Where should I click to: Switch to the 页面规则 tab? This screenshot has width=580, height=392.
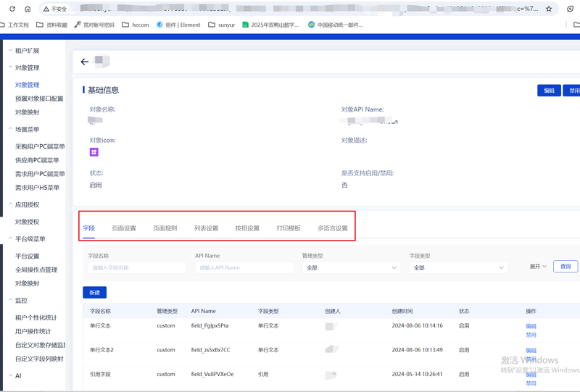click(165, 228)
